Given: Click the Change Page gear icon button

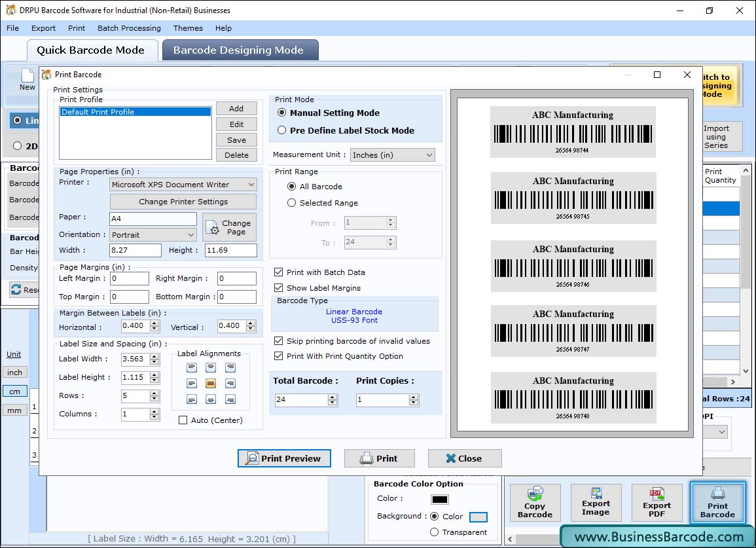Looking at the screenshot, I should (230, 227).
